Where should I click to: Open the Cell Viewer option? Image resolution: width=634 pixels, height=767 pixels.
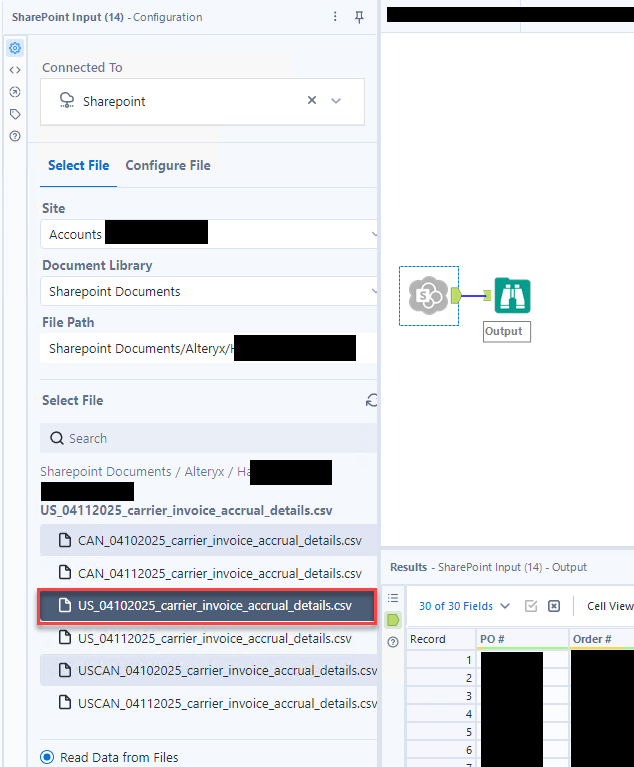coord(611,606)
